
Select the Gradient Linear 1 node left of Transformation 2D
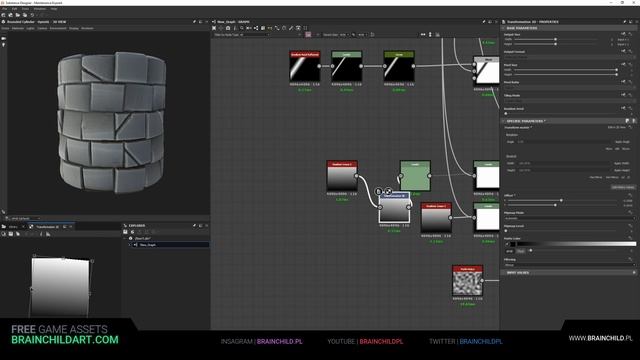[342, 176]
